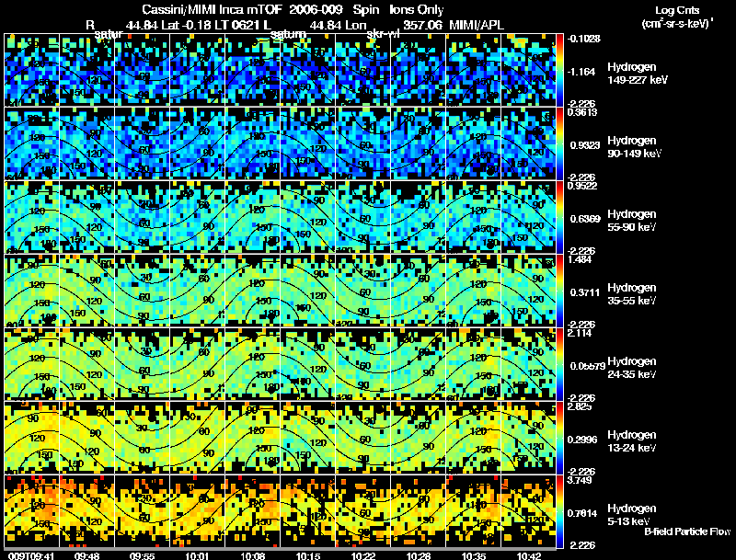Image resolution: width=736 pixels, height=560 pixels.
Task: Click the colorbar beside Hydrogen 5-13 keV row
Action: [559, 511]
